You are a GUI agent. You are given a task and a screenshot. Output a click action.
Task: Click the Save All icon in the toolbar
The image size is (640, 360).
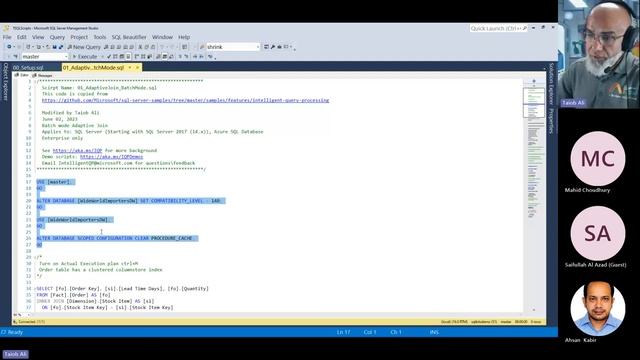(61, 47)
